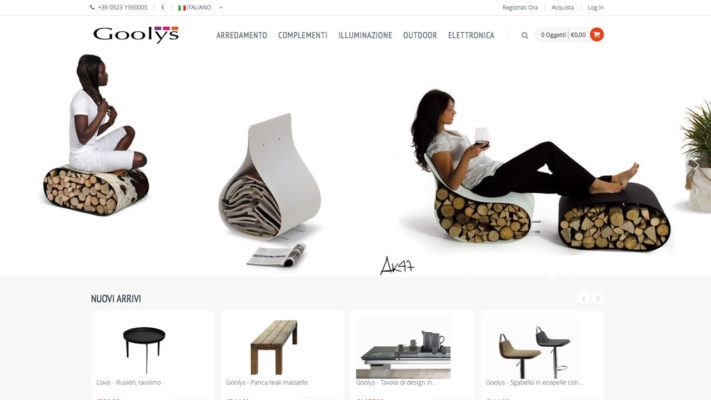Open the Complementi menu

click(x=302, y=35)
